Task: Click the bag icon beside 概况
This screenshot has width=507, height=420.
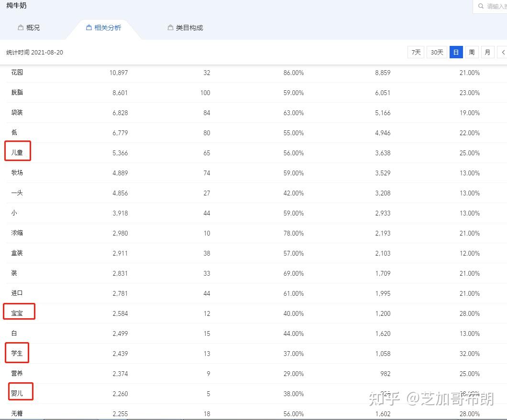Action: pyautogui.click(x=21, y=27)
